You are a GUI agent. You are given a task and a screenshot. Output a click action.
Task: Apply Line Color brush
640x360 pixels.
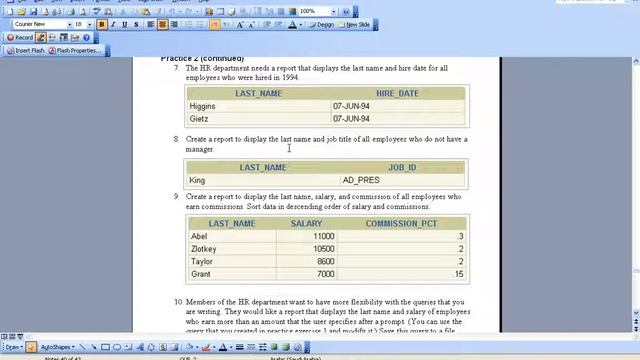206,347
